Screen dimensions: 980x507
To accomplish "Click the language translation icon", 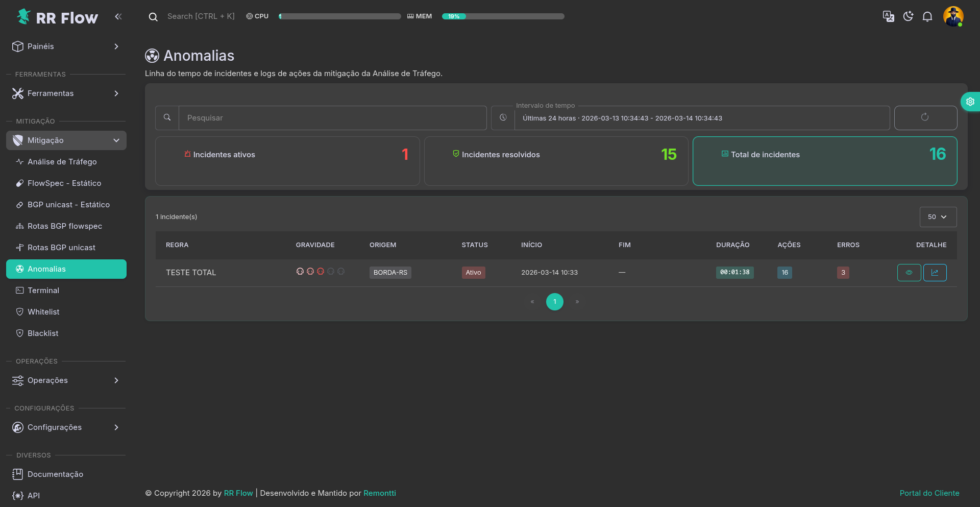I will coord(888,16).
